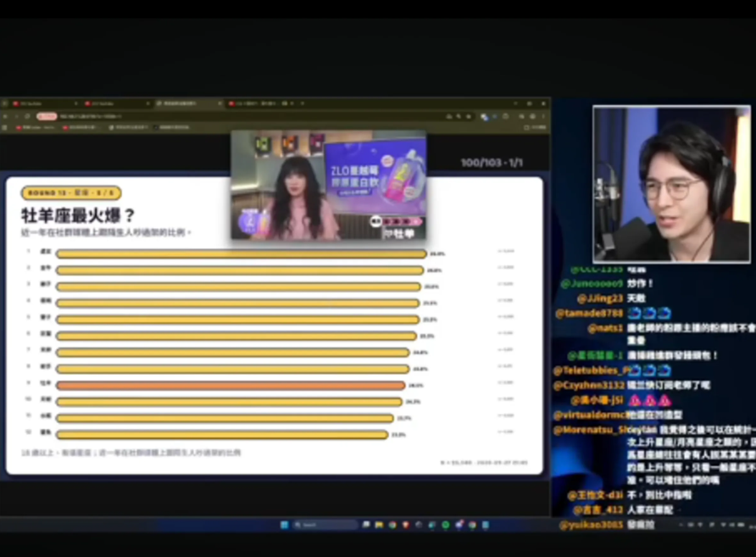Screen dimensions: 756x557
Task: Open the green Spotify taskbar icon
Action: [x=446, y=525]
